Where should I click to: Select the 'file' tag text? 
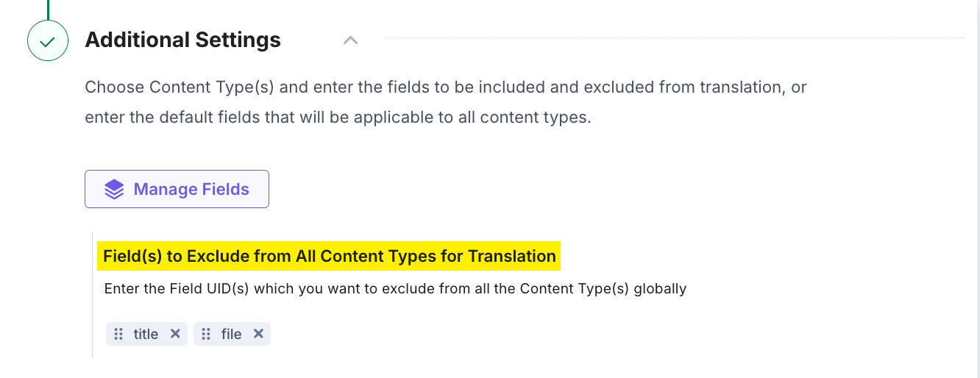click(x=231, y=334)
